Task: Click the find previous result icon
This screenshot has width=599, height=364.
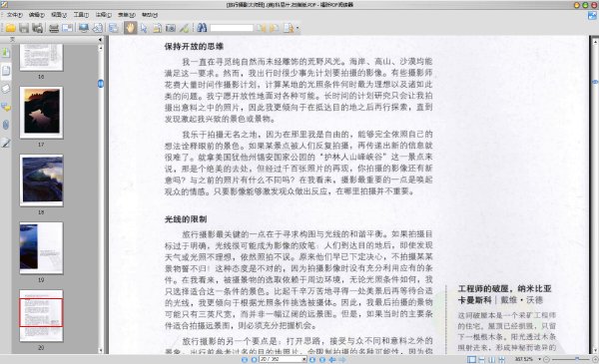Action: click(x=262, y=28)
